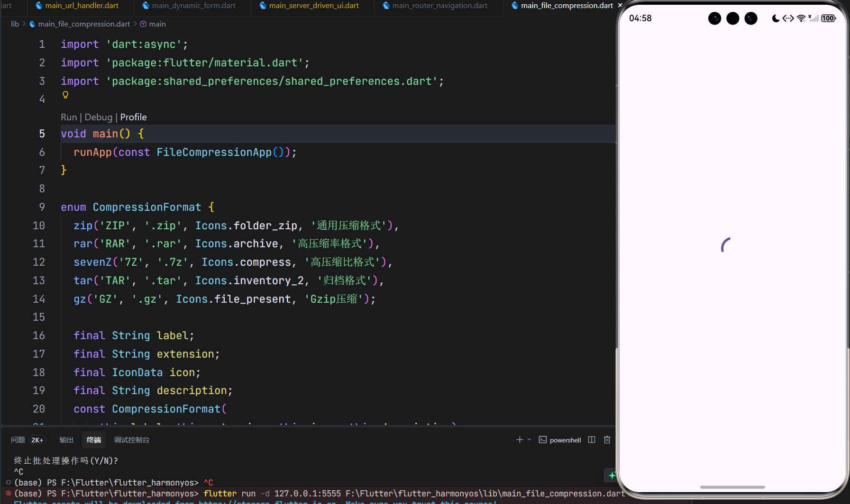Click the phone emulator home gesture bar
This screenshot has width=850, height=504.
pyautogui.click(x=732, y=487)
